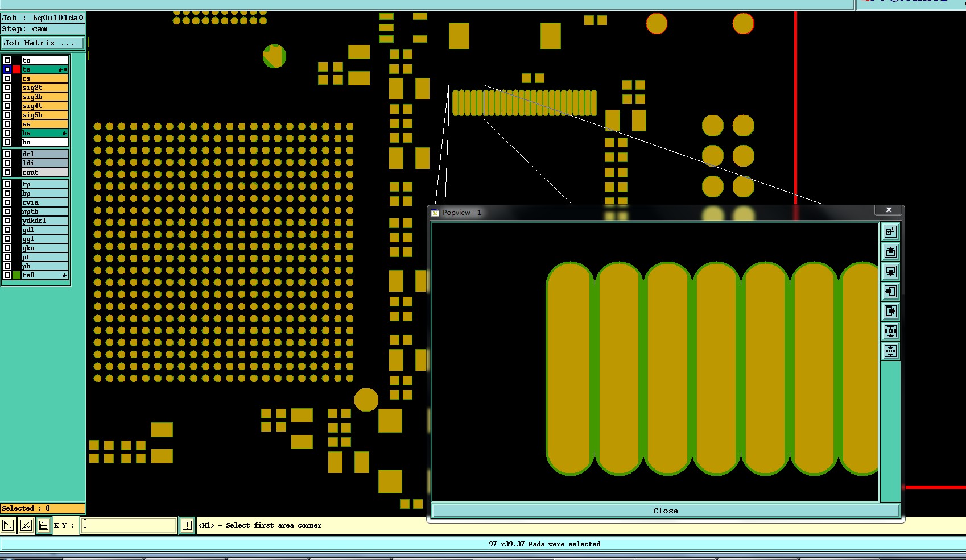Click the 'Step: cam' label
Screen dimensions: 966x560
pos(25,28)
